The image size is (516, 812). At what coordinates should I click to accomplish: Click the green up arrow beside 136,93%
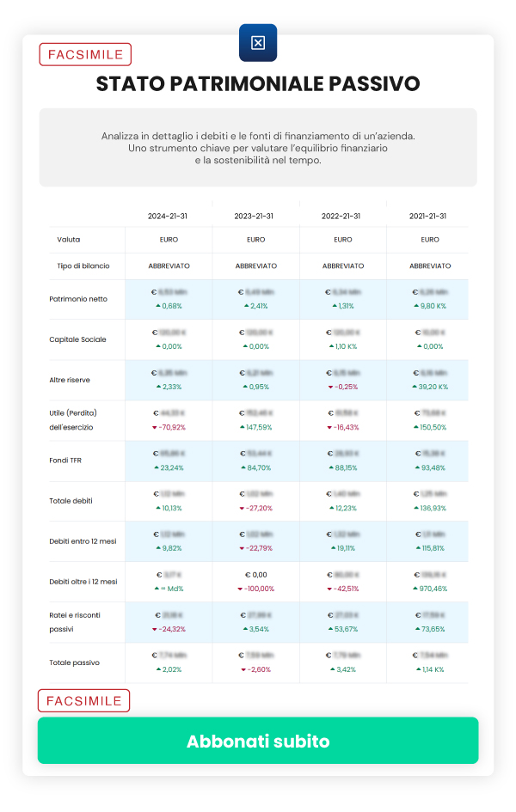click(x=414, y=508)
